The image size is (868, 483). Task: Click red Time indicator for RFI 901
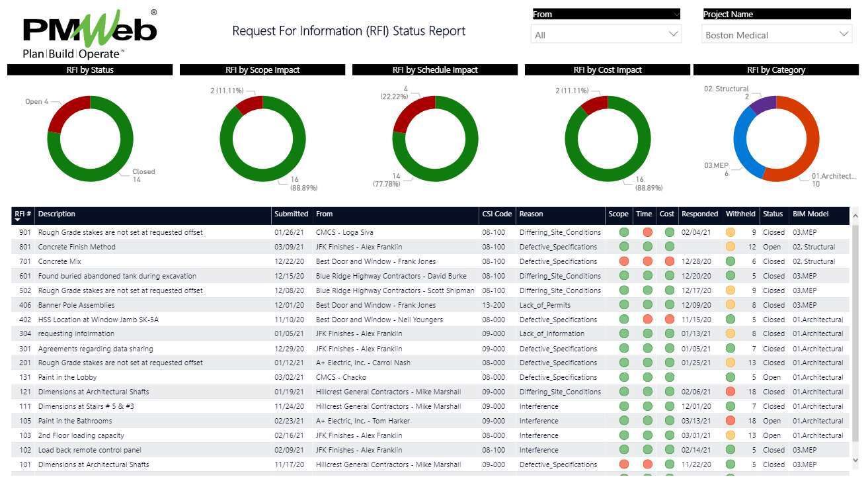(x=647, y=232)
